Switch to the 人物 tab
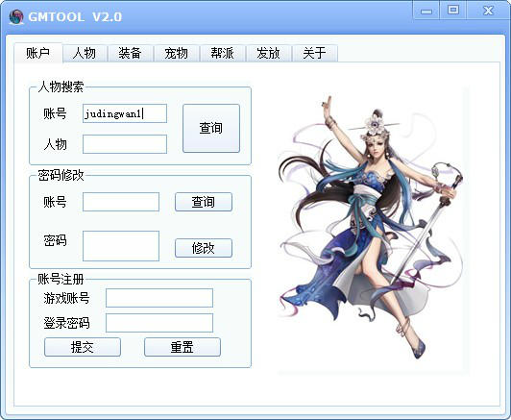 [x=85, y=53]
